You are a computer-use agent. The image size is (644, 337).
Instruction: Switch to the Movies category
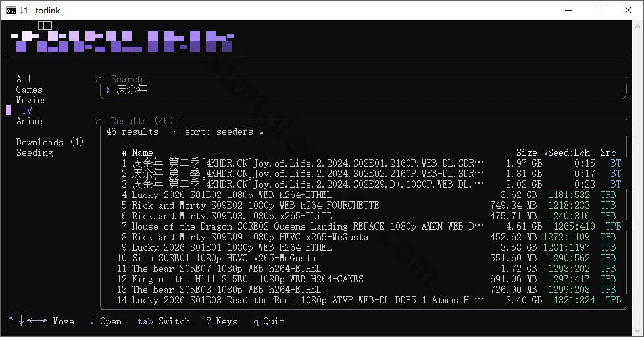[32, 100]
